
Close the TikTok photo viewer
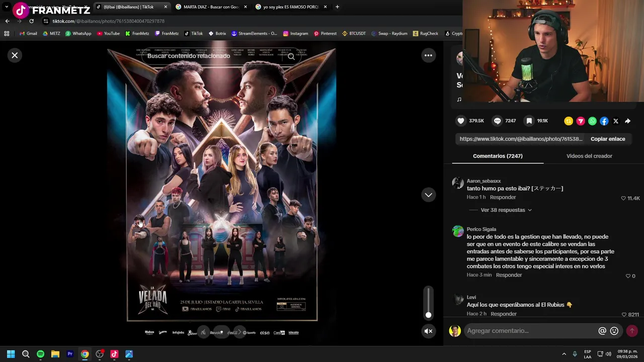coord(15,55)
